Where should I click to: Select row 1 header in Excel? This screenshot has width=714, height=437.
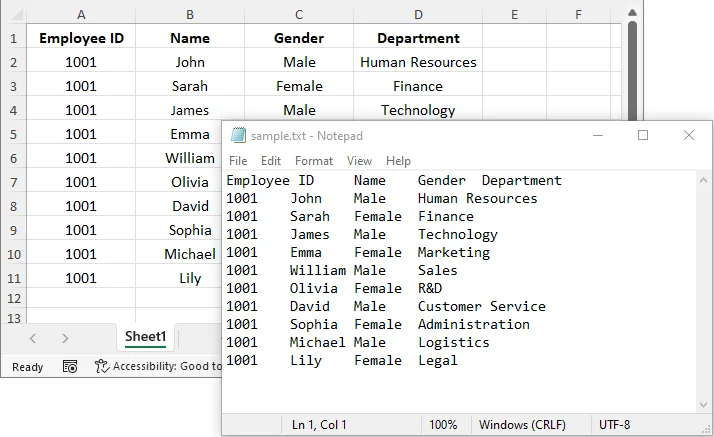click(x=14, y=38)
